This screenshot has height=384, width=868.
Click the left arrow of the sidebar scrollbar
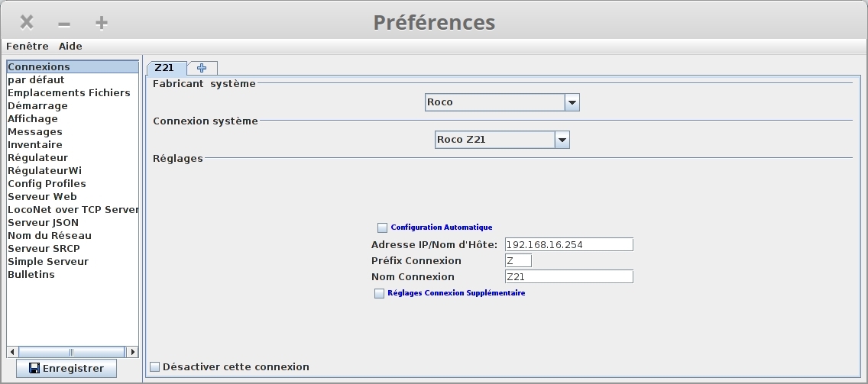tap(12, 352)
